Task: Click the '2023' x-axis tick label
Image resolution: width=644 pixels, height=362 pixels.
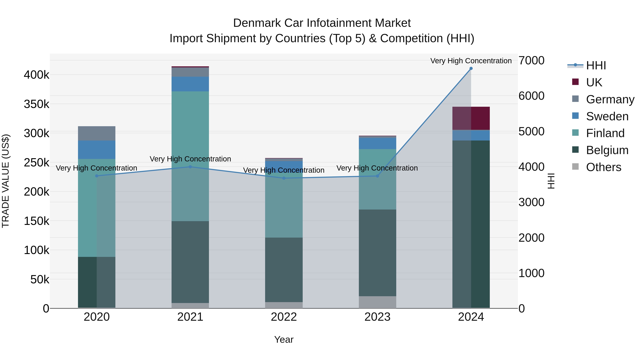Action: pyautogui.click(x=377, y=317)
